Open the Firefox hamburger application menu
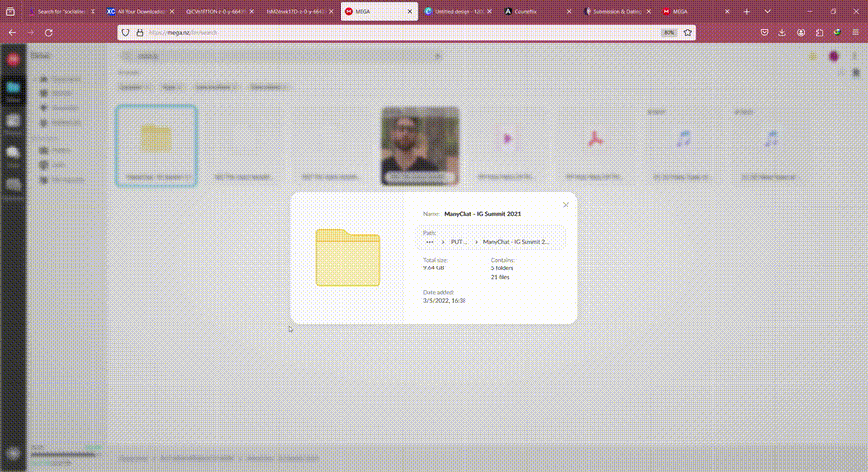This screenshot has width=868, height=472. point(856,33)
